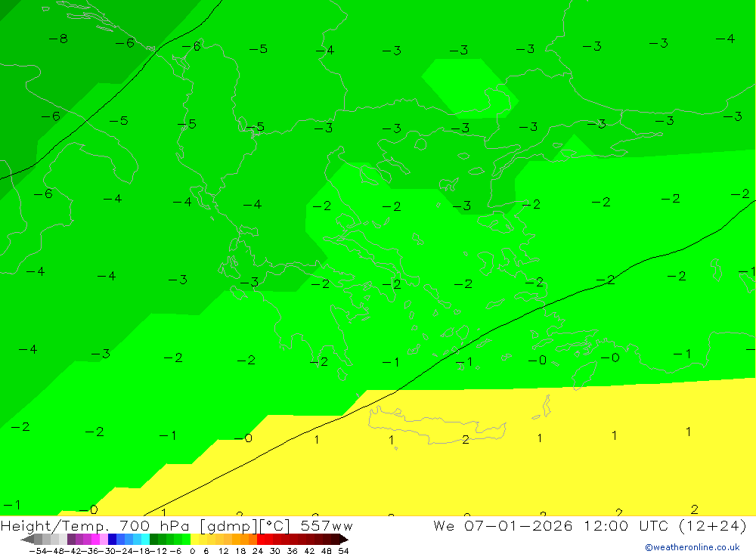Click the gray left arrow of color scale
Viewport: 756px width, 554px height.
tap(27, 540)
